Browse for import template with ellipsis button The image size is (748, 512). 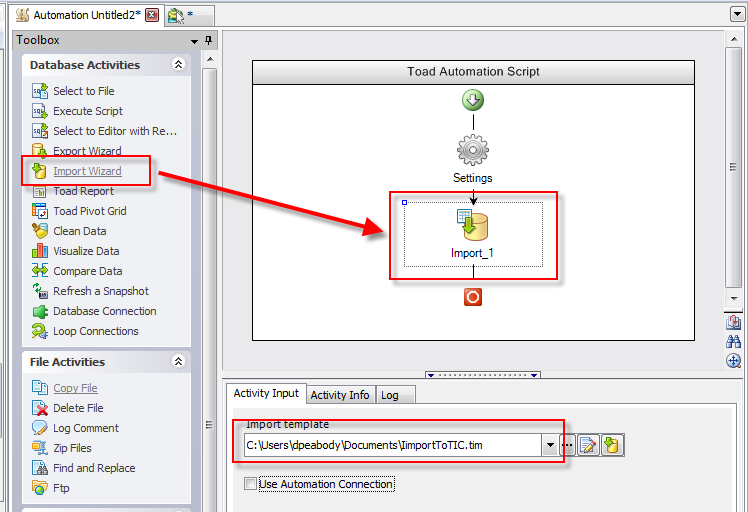567,445
